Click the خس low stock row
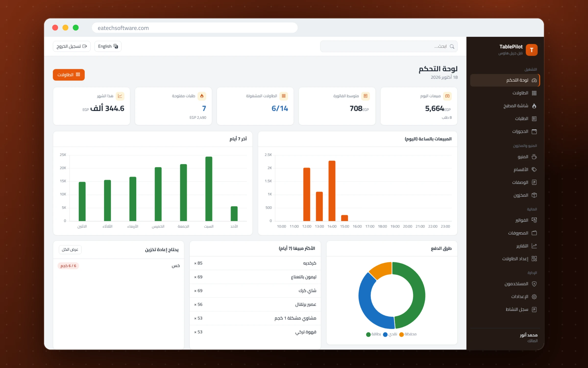Screen dimensions: 588x368 pyautogui.click(x=118, y=266)
